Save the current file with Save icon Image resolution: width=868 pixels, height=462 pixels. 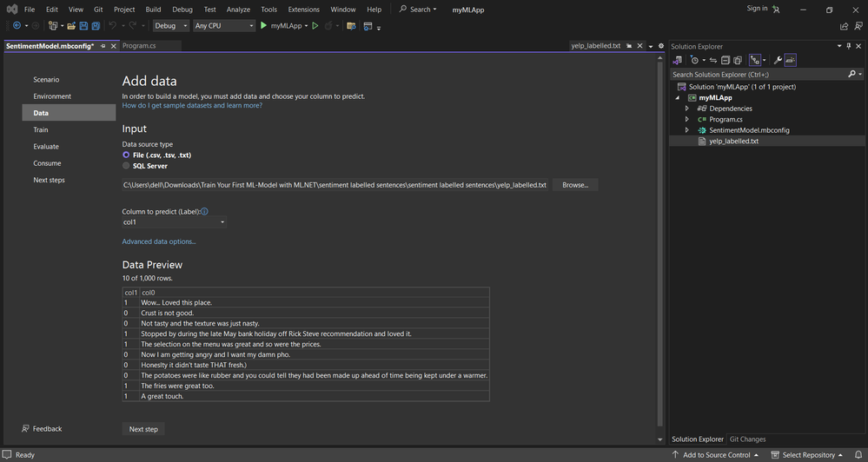coord(83,25)
